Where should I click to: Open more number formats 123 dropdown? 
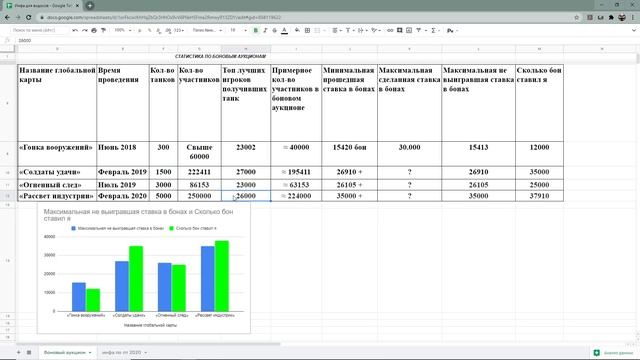pyautogui.click(x=179, y=30)
